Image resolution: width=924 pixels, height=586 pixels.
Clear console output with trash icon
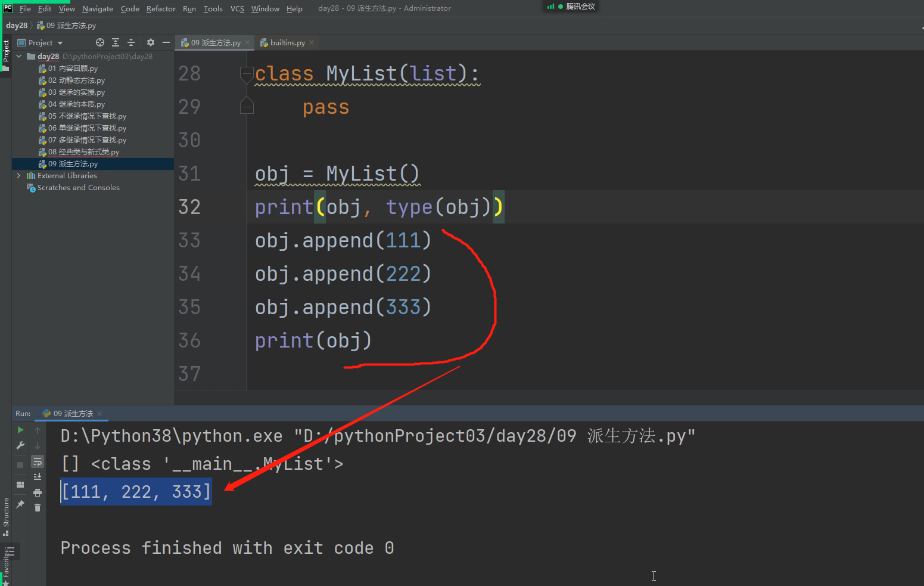38,508
